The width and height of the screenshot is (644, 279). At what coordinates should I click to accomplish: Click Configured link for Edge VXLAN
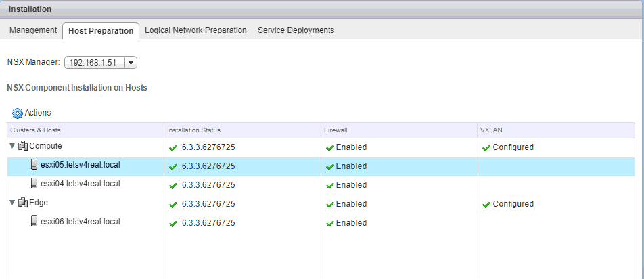click(x=513, y=204)
